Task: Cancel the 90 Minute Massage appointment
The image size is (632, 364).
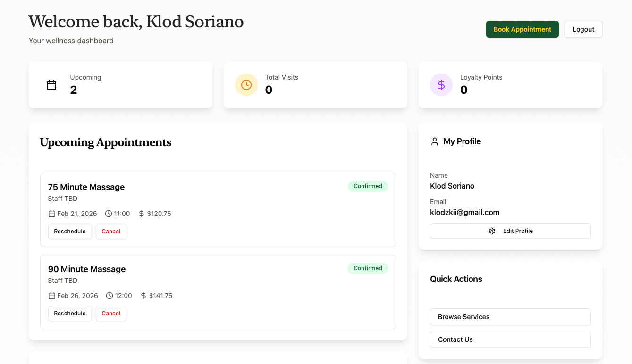Action: 111,313
